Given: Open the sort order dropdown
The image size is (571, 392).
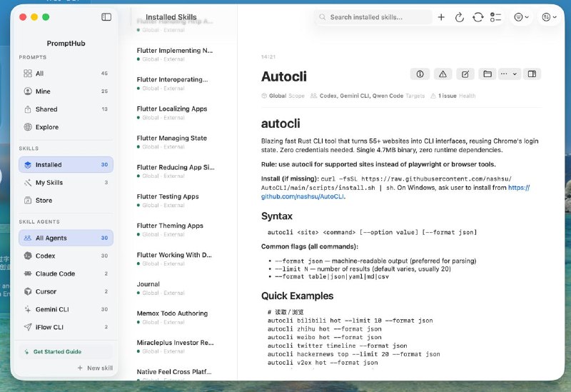Looking at the screenshot, I should tap(549, 17).
